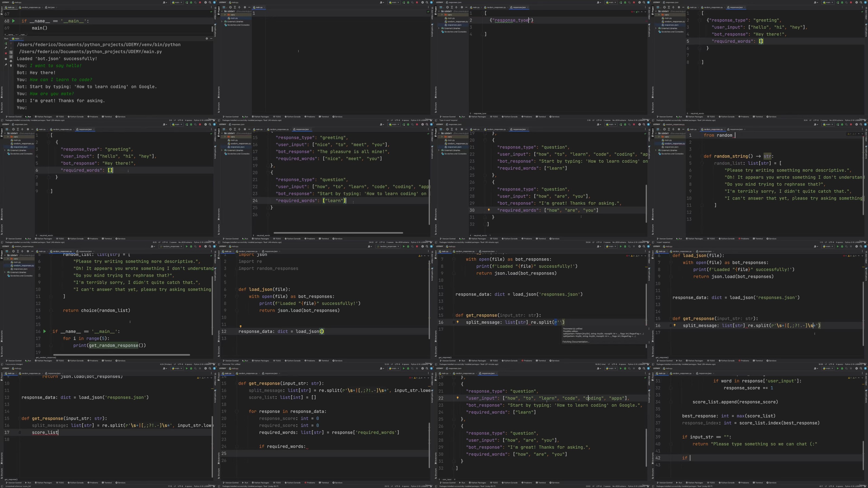Open LF line separator menu in 'import random_responses' window
This screenshot has height=488, width=868.
(392, 364)
